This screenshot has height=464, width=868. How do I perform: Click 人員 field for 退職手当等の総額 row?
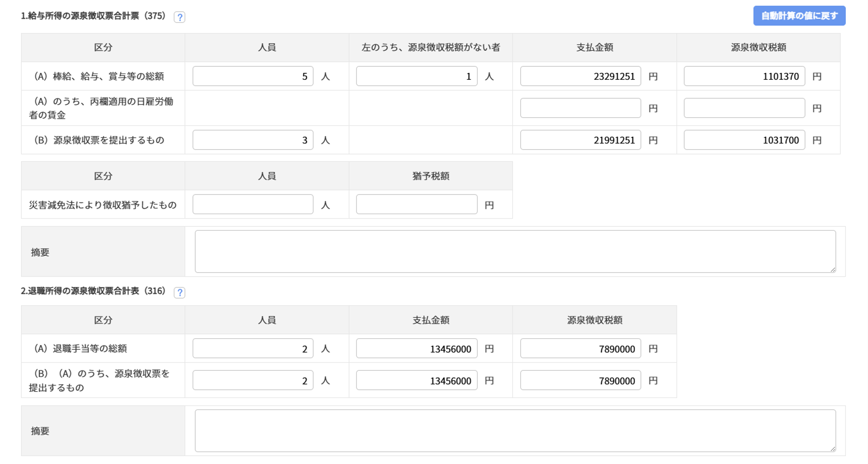pos(253,349)
